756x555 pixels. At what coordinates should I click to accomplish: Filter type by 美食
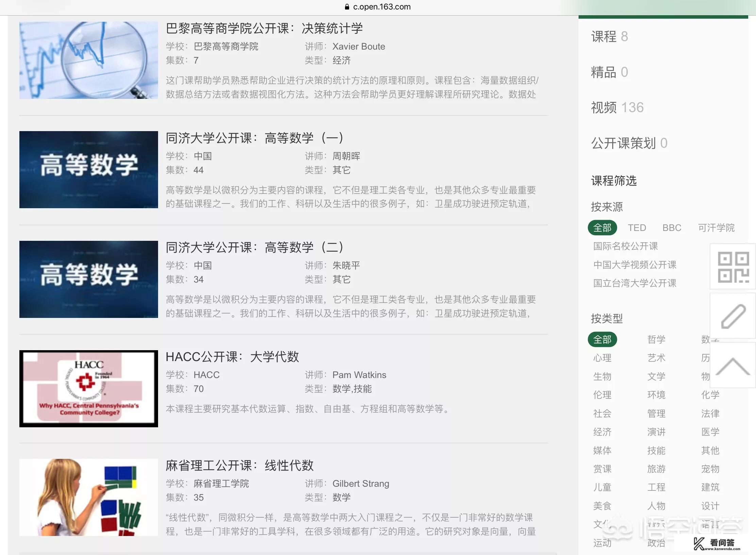(x=602, y=506)
